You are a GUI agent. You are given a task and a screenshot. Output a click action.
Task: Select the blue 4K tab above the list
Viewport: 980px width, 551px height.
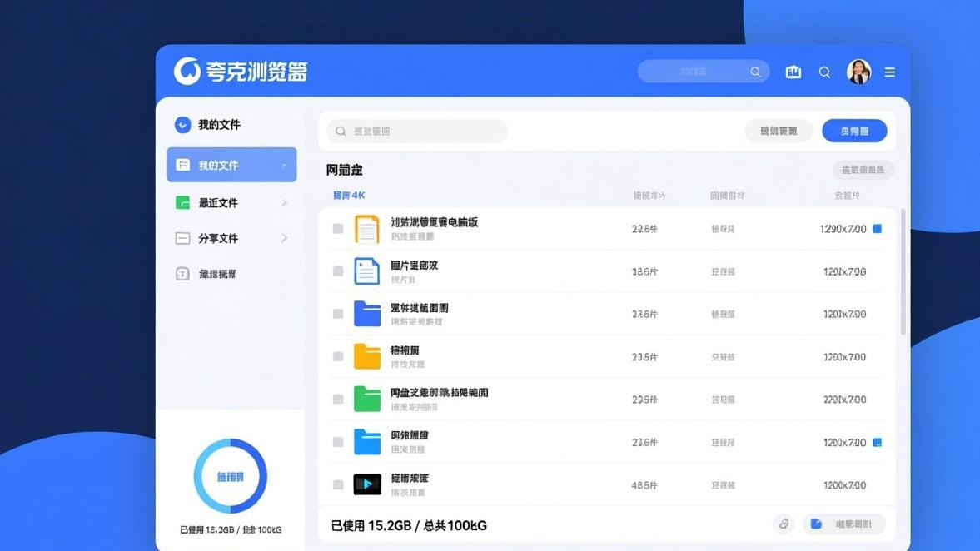[349, 196]
